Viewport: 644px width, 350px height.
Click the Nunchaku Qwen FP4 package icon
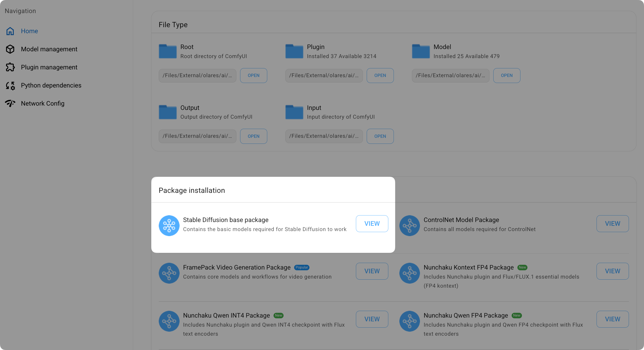(409, 321)
